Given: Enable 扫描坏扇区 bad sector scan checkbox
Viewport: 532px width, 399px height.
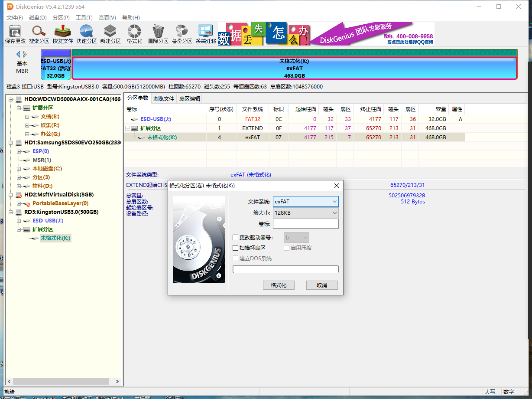Looking at the screenshot, I should pyautogui.click(x=236, y=248).
